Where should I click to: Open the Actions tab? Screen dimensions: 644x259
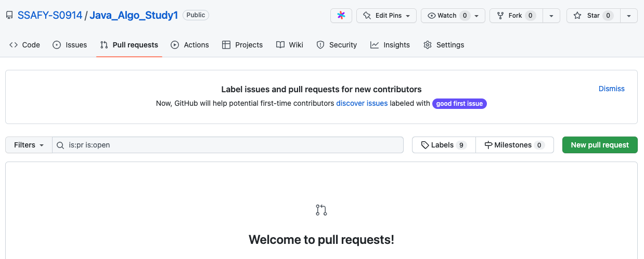coord(190,45)
